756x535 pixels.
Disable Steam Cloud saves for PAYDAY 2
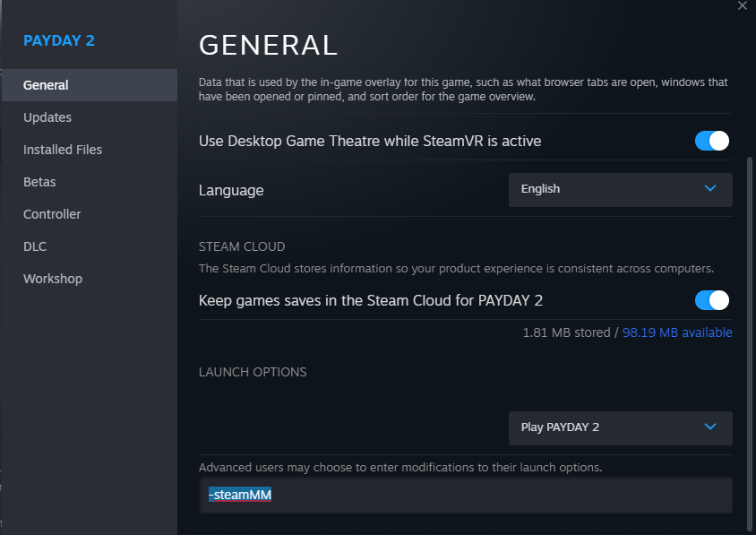pos(712,299)
